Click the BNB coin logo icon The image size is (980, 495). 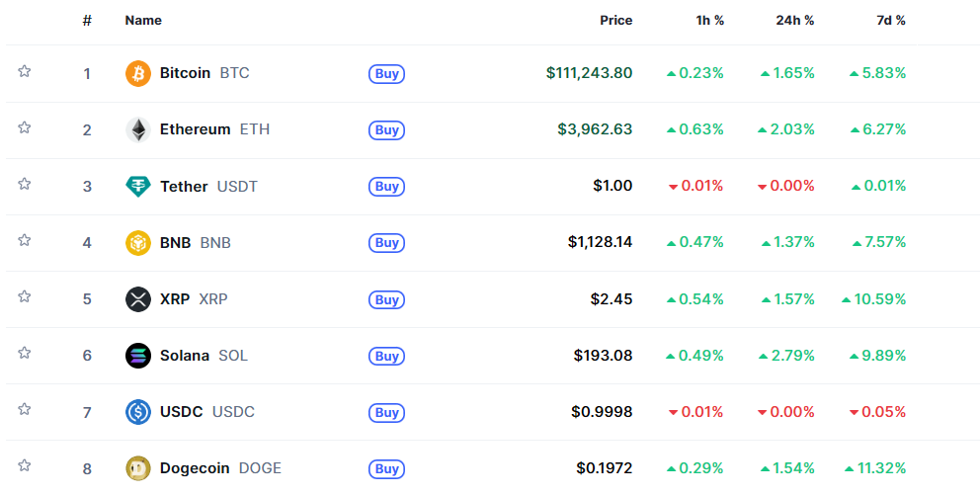tap(138, 242)
